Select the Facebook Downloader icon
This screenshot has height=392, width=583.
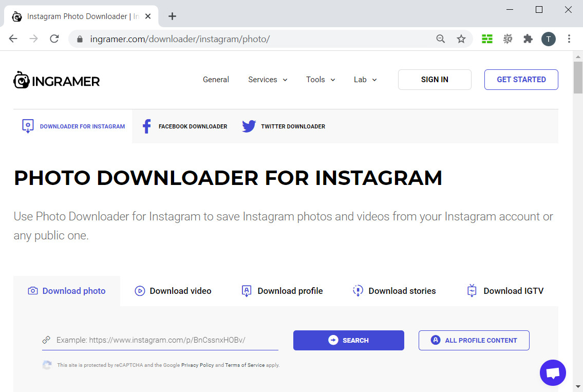pos(146,126)
